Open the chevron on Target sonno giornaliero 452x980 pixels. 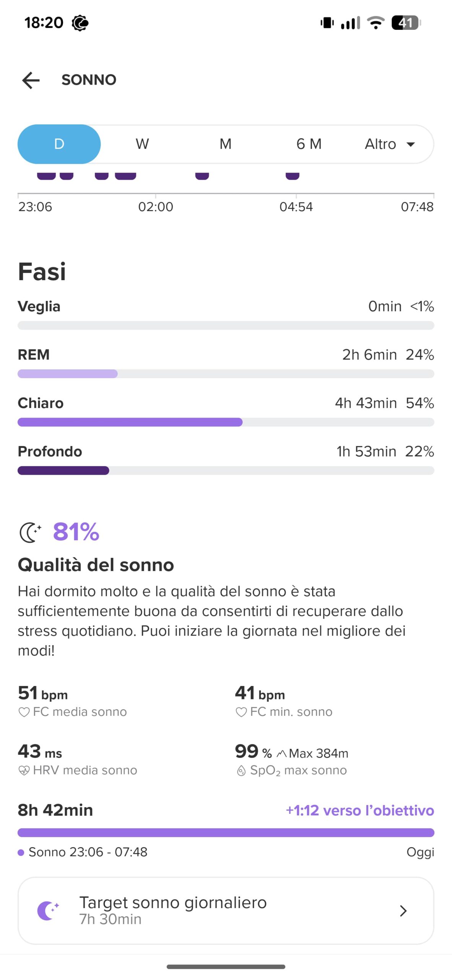click(403, 911)
